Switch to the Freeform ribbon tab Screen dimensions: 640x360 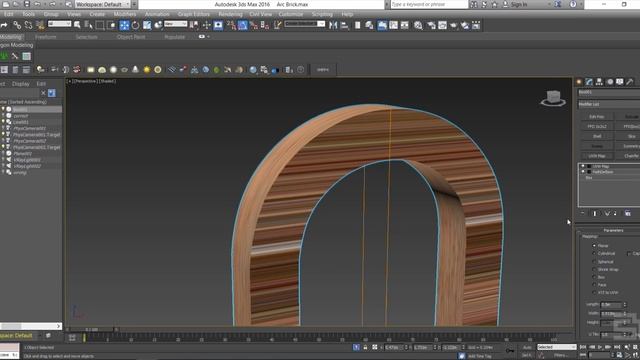click(x=45, y=37)
